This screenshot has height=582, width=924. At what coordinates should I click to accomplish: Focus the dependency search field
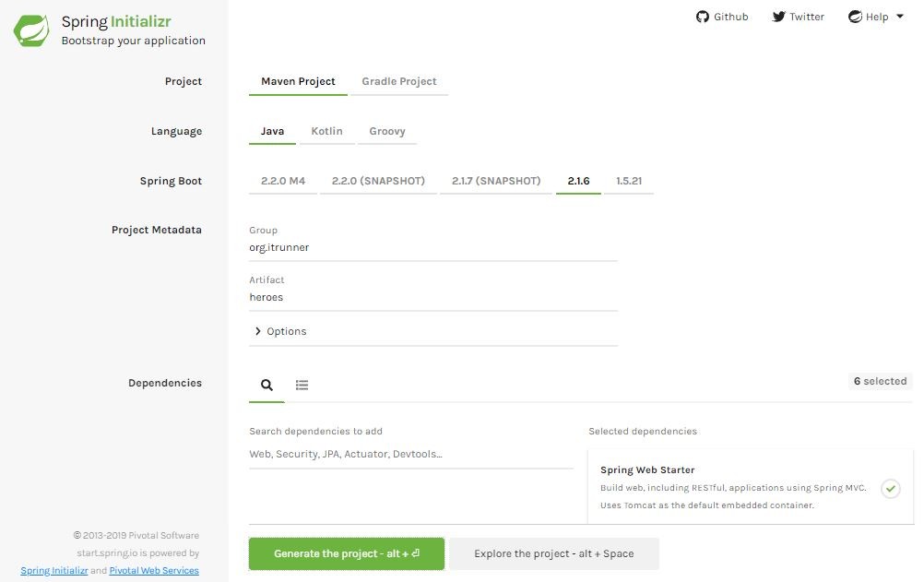pos(411,454)
